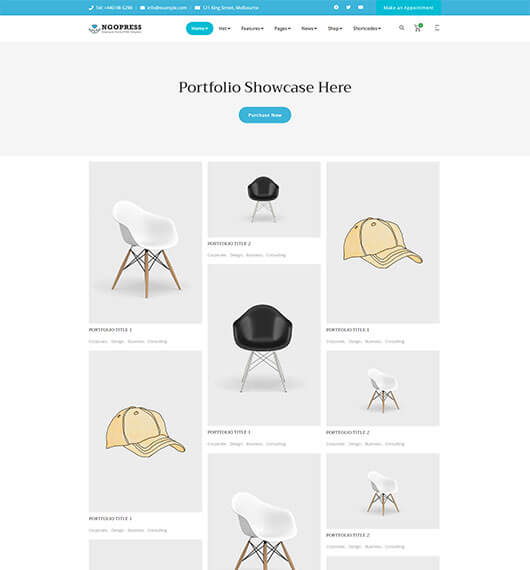The width and height of the screenshot is (530, 570).
Task: Expand the Shortcodes dropdown menu
Action: (367, 28)
